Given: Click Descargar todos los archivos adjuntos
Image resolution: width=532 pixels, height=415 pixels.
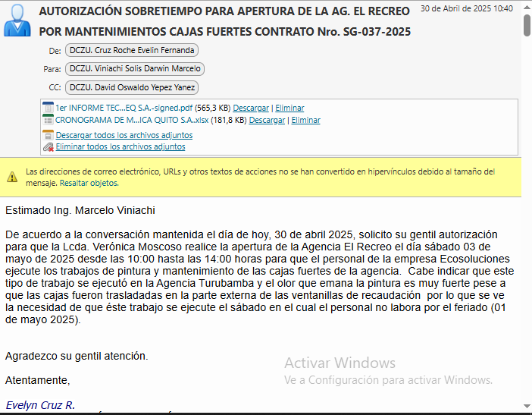Looking at the screenshot, I should click(124, 135).
